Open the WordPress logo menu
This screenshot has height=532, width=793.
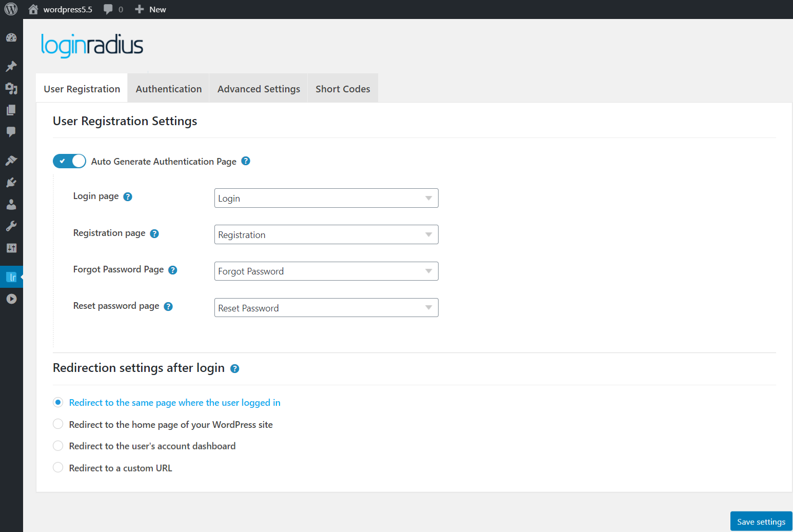pos(11,9)
